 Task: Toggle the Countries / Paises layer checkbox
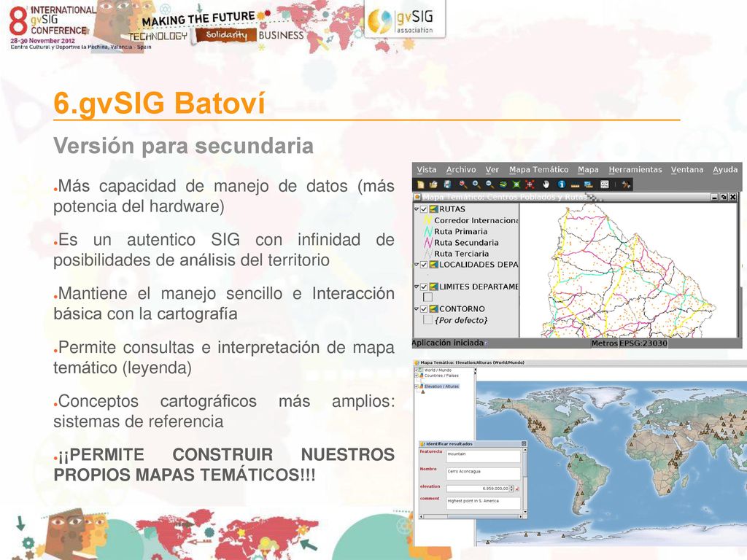pyautogui.click(x=417, y=376)
